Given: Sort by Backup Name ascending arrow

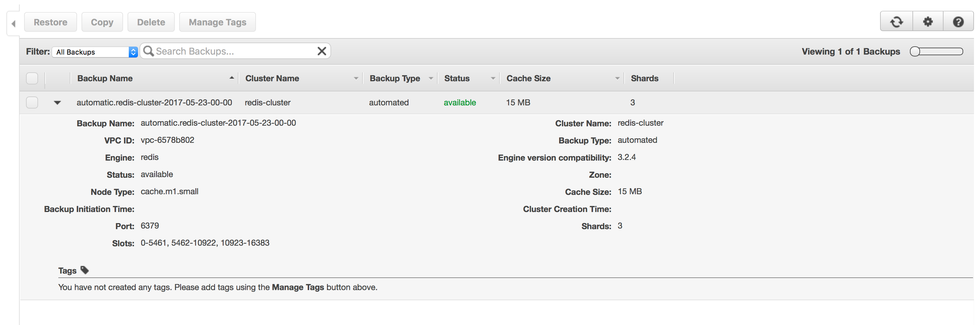Looking at the screenshot, I should click(231, 78).
